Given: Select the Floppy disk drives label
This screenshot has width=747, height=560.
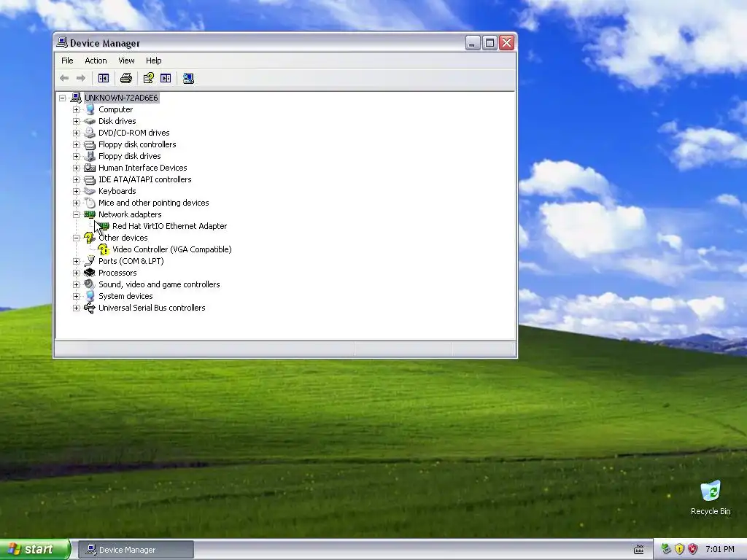Looking at the screenshot, I should pos(130,156).
